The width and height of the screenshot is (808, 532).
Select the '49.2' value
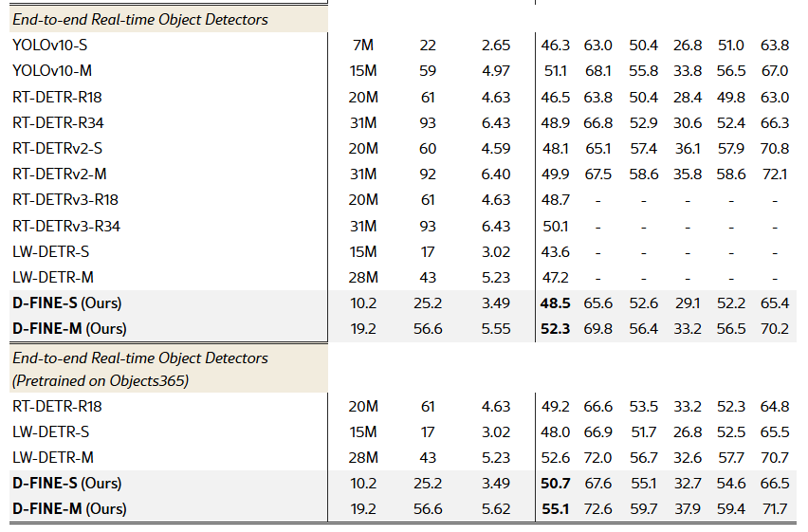pyautogui.click(x=555, y=407)
